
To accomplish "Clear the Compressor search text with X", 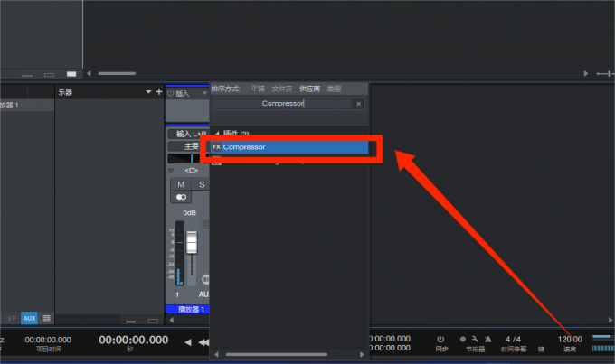I will click(358, 104).
